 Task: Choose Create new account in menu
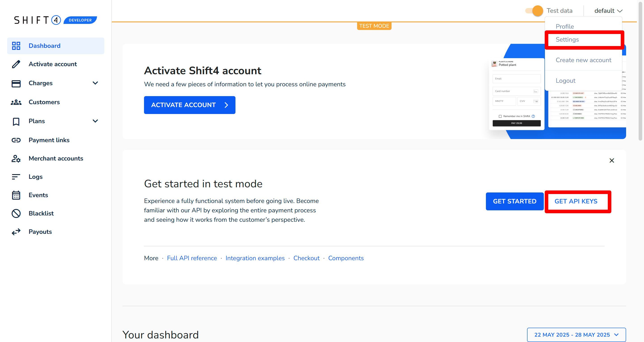583,60
